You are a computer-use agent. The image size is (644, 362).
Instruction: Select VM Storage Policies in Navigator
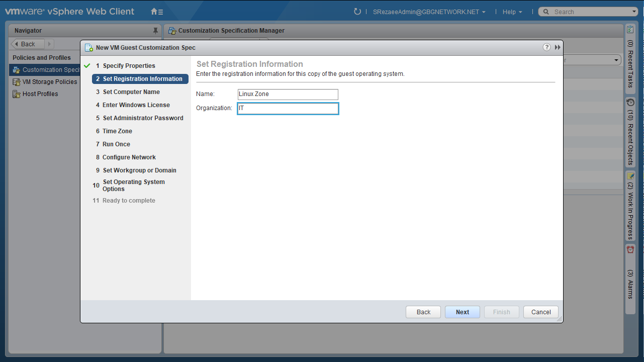tap(50, 82)
